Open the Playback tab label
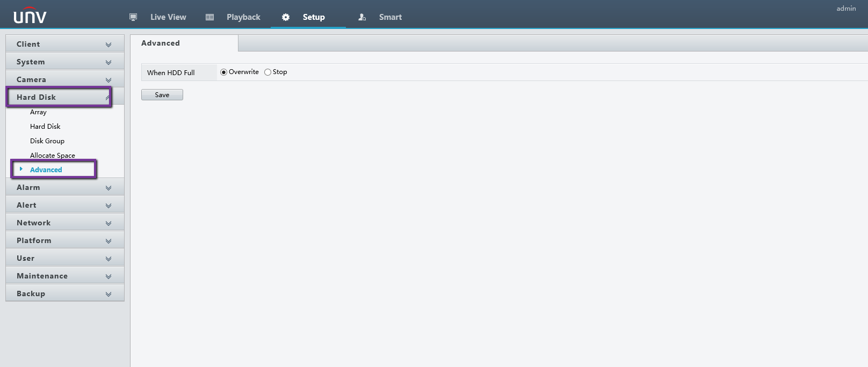 tap(243, 17)
